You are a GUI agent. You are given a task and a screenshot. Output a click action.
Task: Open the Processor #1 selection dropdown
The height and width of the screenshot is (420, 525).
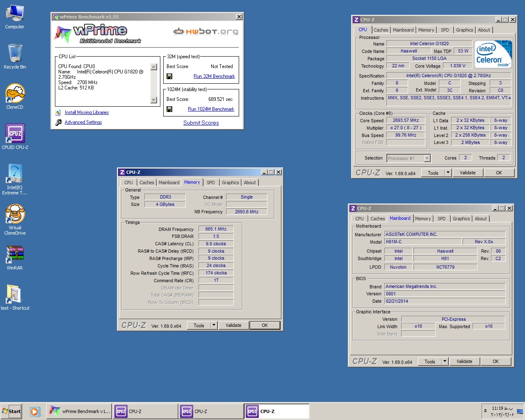(x=427, y=158)
